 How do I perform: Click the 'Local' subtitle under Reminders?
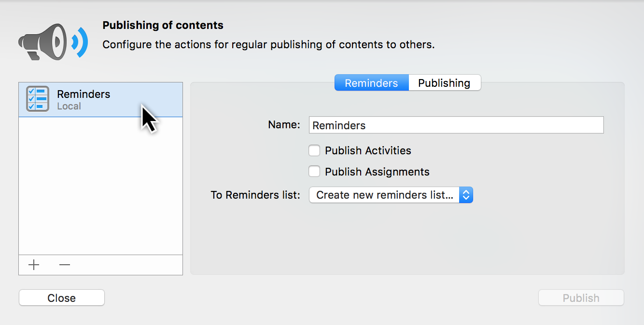pyautogui.click(x=69, y=107)
